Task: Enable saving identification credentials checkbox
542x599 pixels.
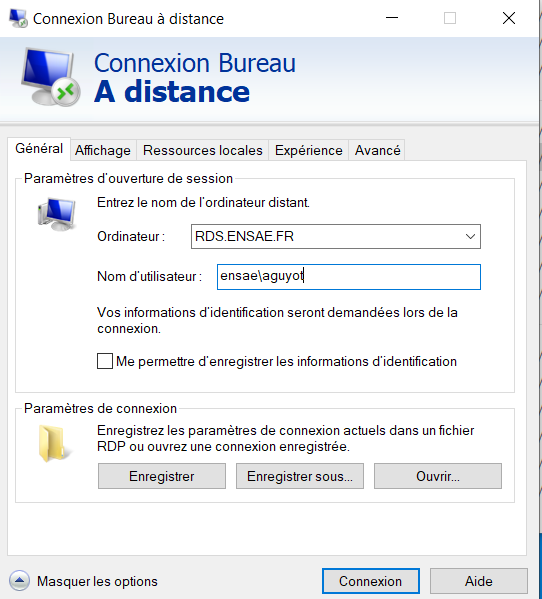Action: [x=105, y=361]
